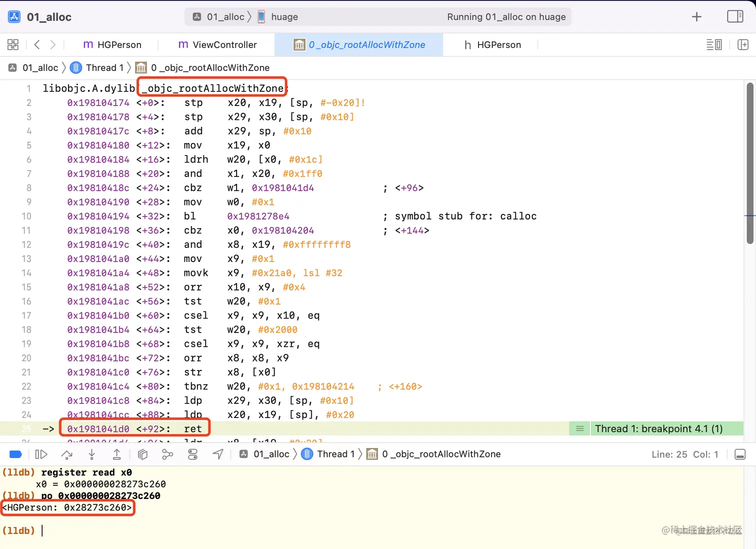Switch to the HGPerson implementation tab
The height and width of the screenshot is (549, 756).
112,44
